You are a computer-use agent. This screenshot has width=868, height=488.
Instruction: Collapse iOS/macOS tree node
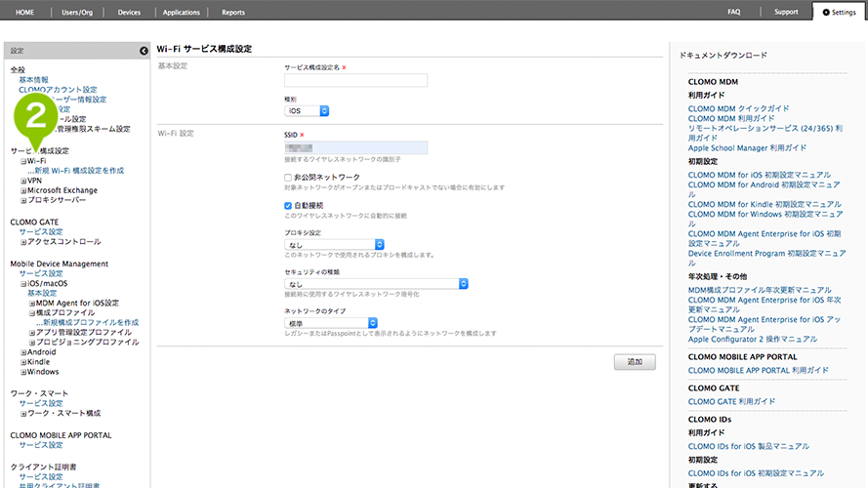pos(23,284)
